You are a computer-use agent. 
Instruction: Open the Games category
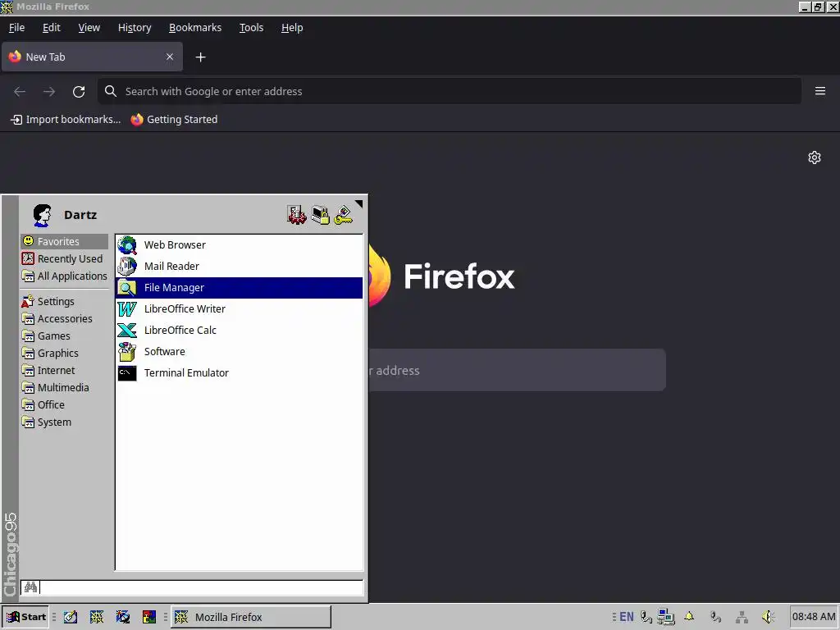click(x=64, y=336)
